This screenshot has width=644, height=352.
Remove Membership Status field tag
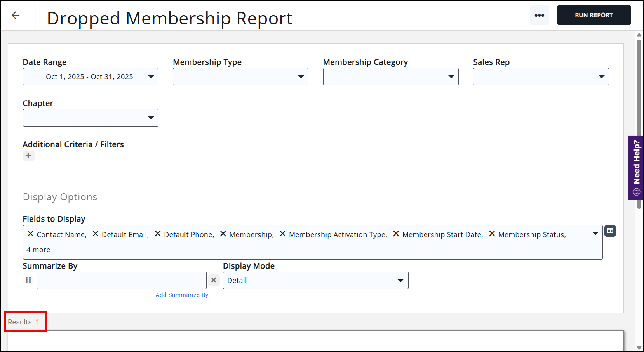[x=492, y=234]
